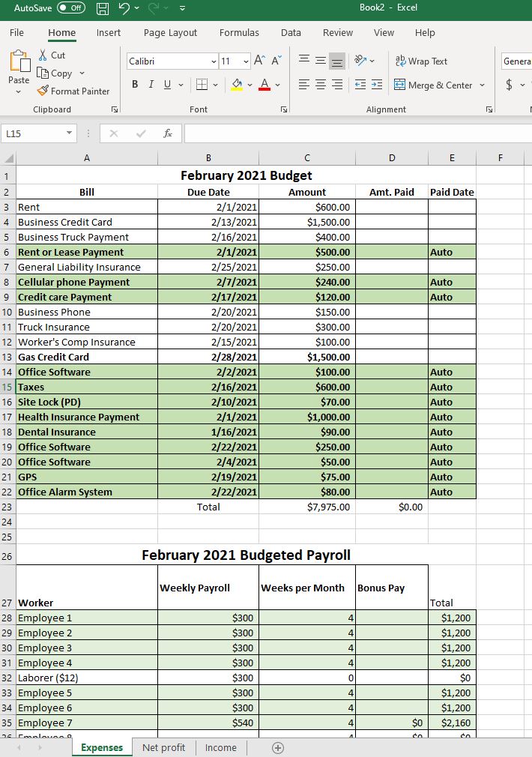Open the Formulas tab
This screenshot has width=532, height=757.
[239, 32]
